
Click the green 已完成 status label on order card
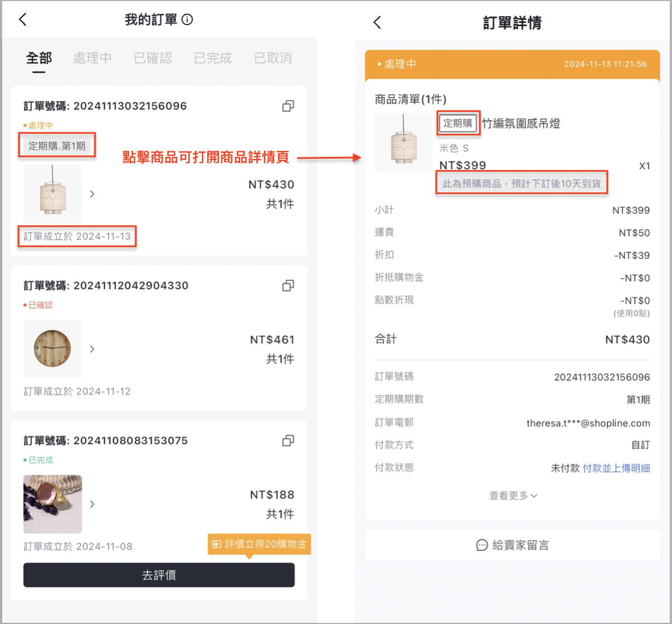point(39,460)
